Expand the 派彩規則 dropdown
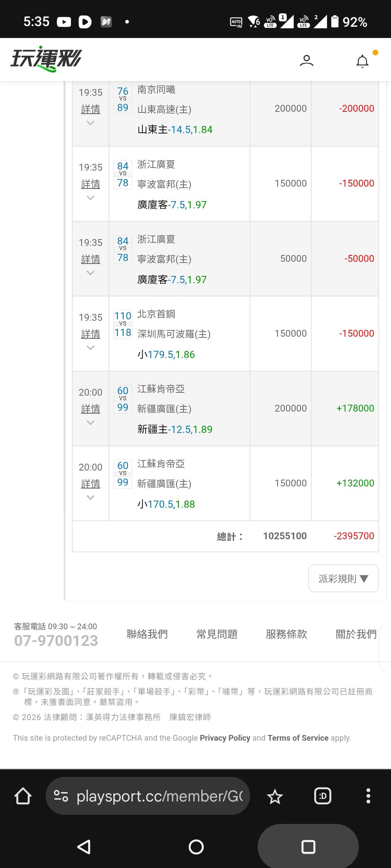 point(343,578)
